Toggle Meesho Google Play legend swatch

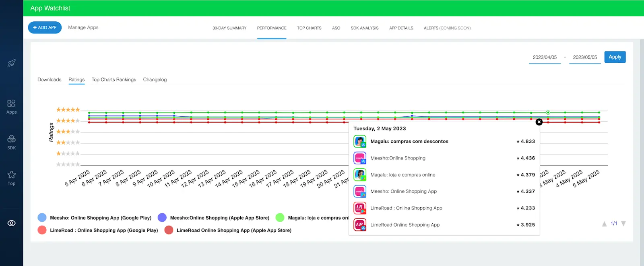pyautogui.click(x=42, y=217)
